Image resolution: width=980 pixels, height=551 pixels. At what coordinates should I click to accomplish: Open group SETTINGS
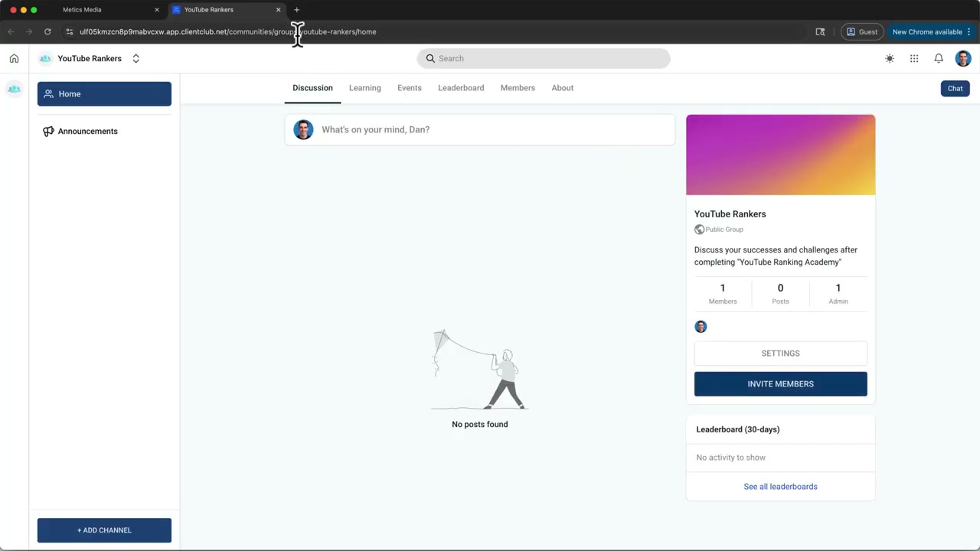(x=780, y=354)
